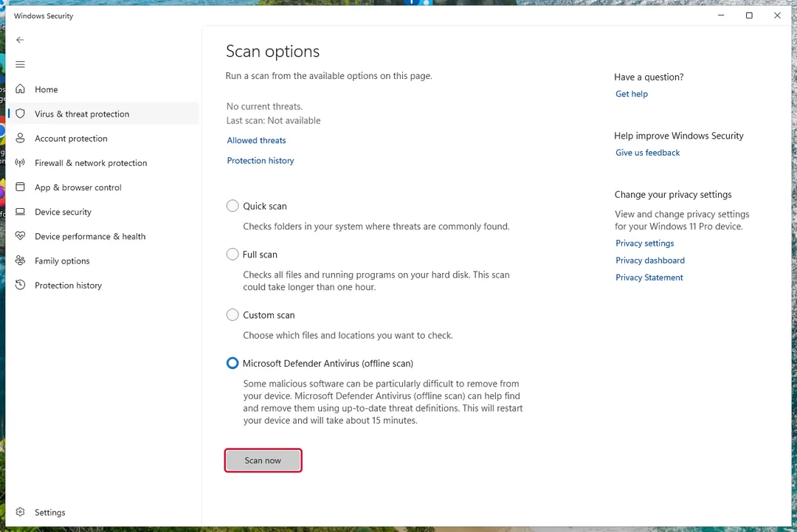Close the Windows Security window
The width and height of the screenshot is (797, 532).
pyautogui.click(x=777, y=15)
